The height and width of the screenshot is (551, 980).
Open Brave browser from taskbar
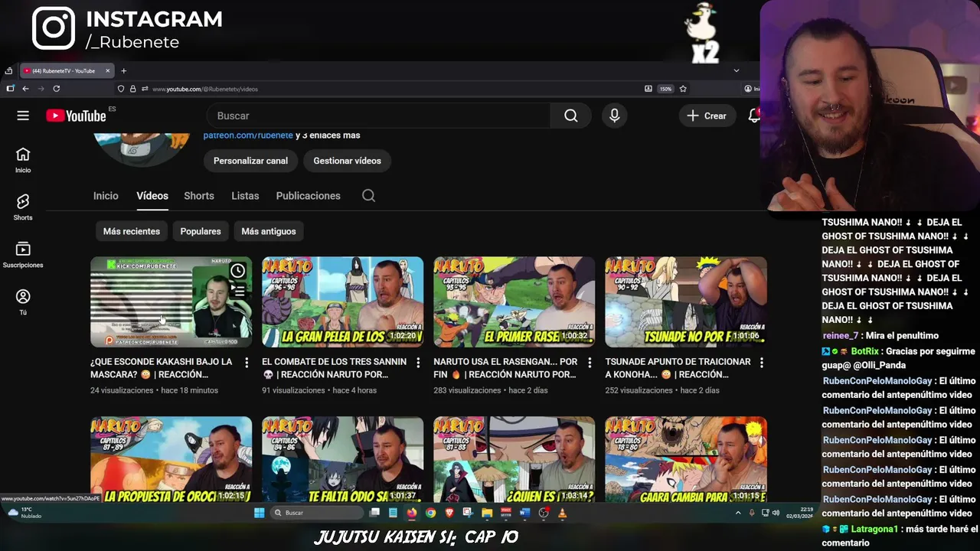(449, 513)
